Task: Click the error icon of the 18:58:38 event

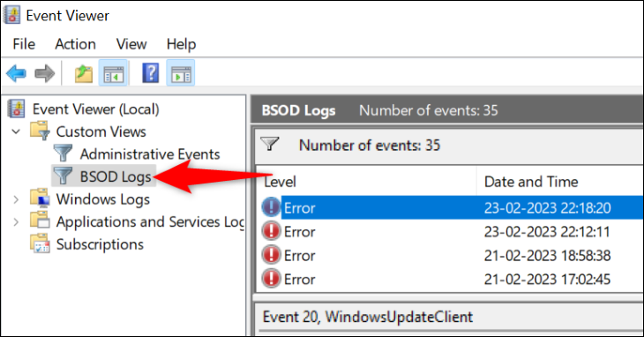Action: click(x=271, y=255)
